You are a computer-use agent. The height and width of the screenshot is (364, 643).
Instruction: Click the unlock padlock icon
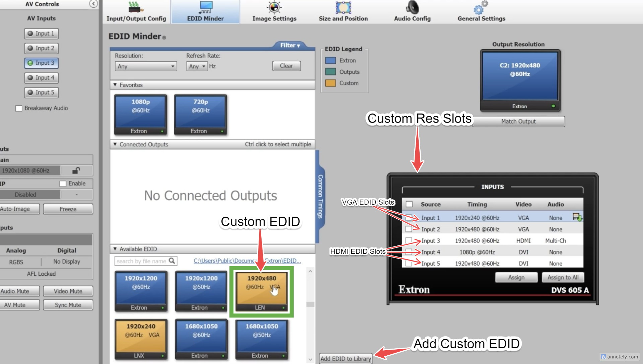[76, 170]
